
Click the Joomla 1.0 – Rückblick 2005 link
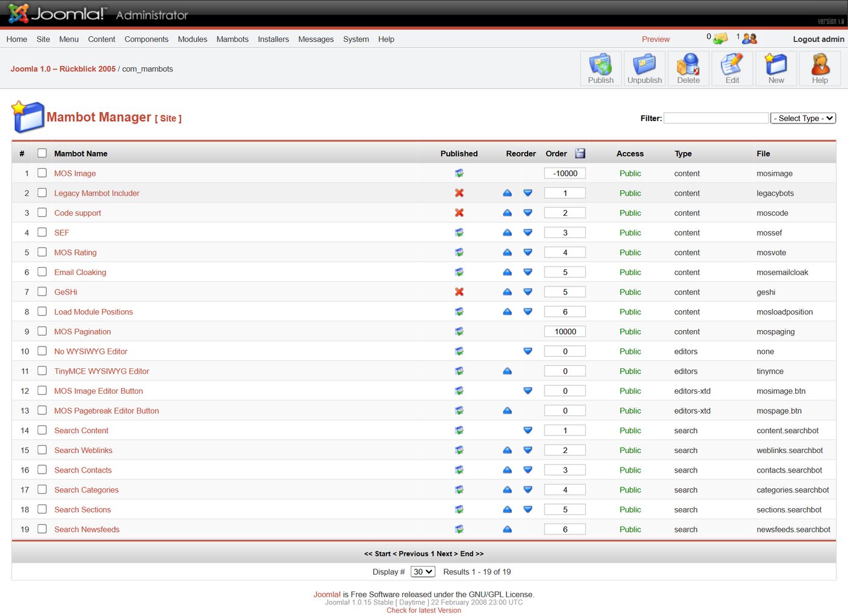[x=63, y=69]
